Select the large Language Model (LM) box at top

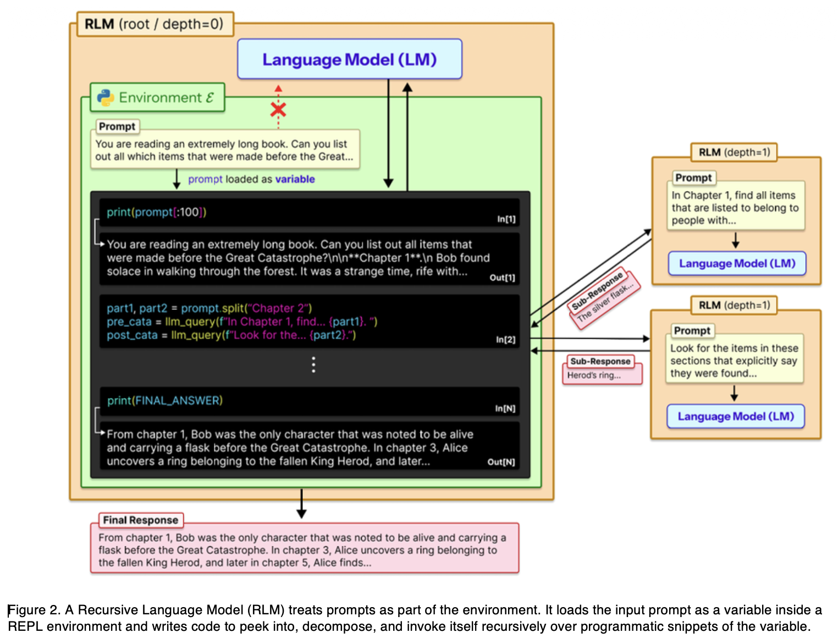pos(349,59)
